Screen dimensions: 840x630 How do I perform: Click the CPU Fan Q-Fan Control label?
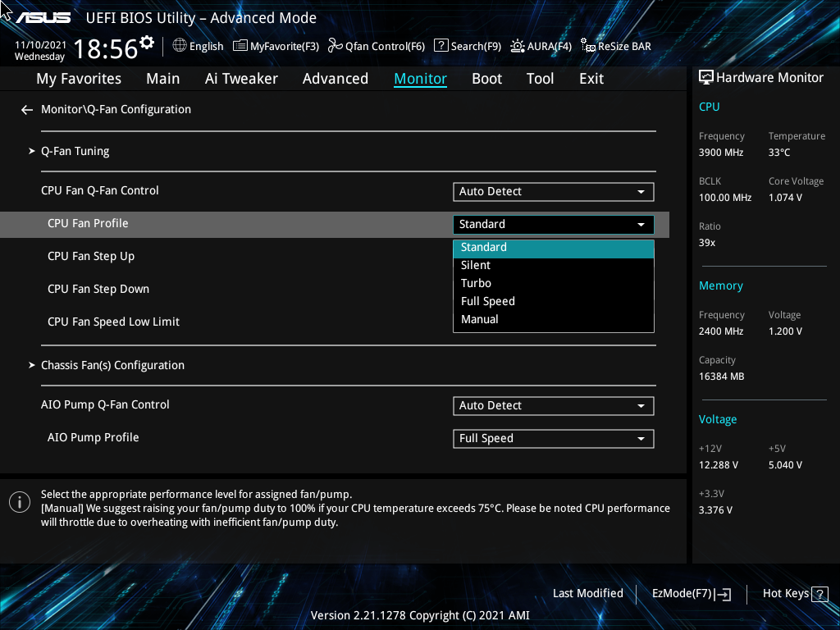click(99, 190)
